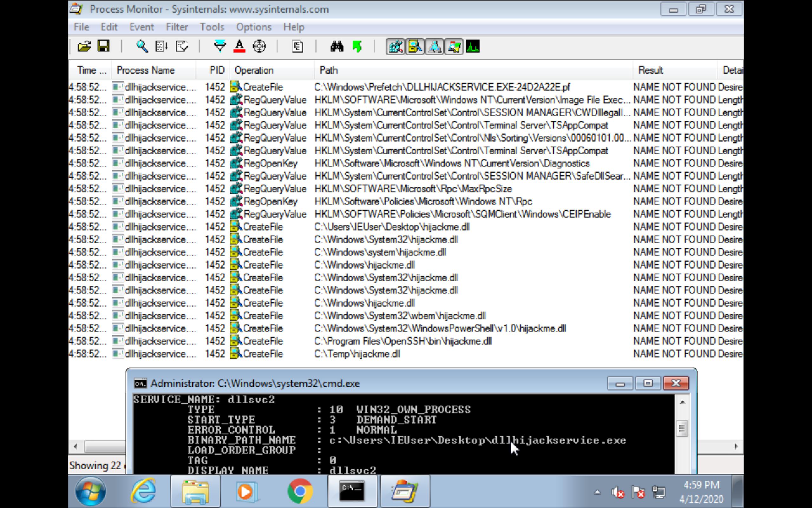812x508 pixels.
Task: Toggle Show Profiling Events graph button
Action: coord(473,46)
